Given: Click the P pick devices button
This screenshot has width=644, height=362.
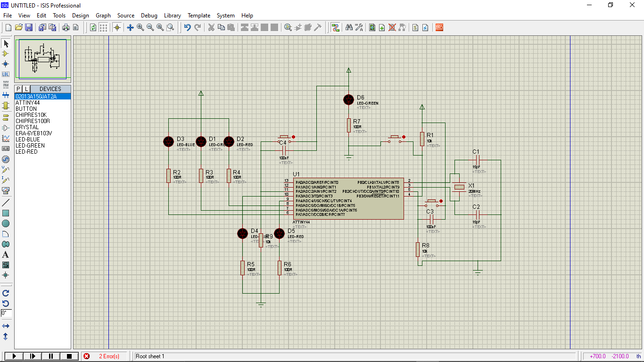Looking at the screenshot, I should [x=18, y=89].
